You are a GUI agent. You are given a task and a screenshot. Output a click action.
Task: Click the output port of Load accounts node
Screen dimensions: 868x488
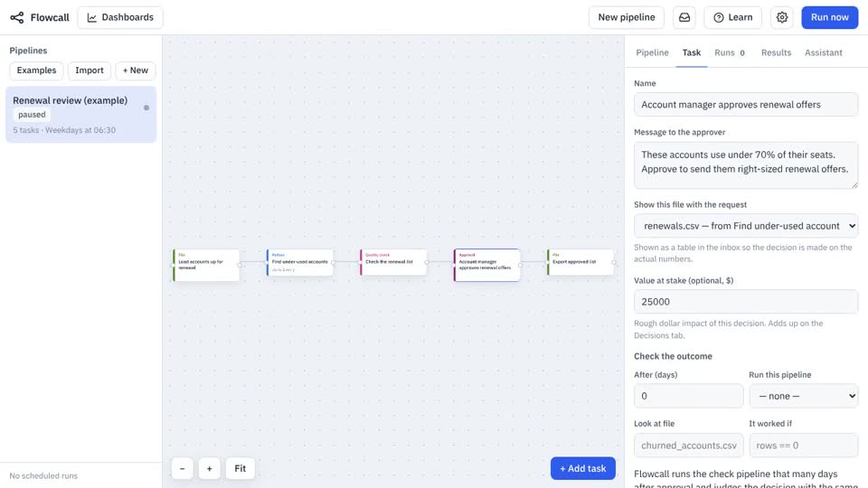(x=240, y=265)
